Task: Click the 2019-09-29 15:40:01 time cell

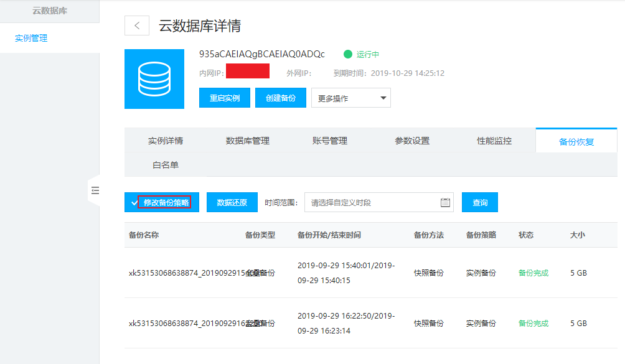Action: (346, 273)
